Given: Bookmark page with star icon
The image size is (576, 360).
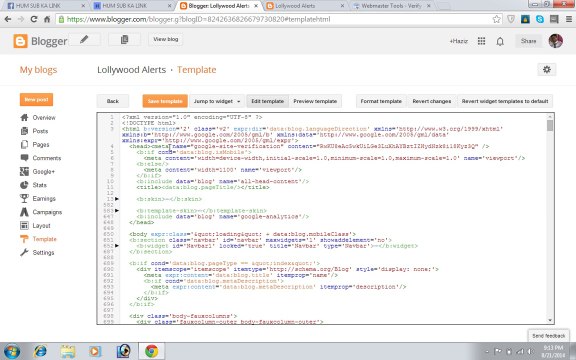Looking at the screenshot, I should click(x=496, y=19).
